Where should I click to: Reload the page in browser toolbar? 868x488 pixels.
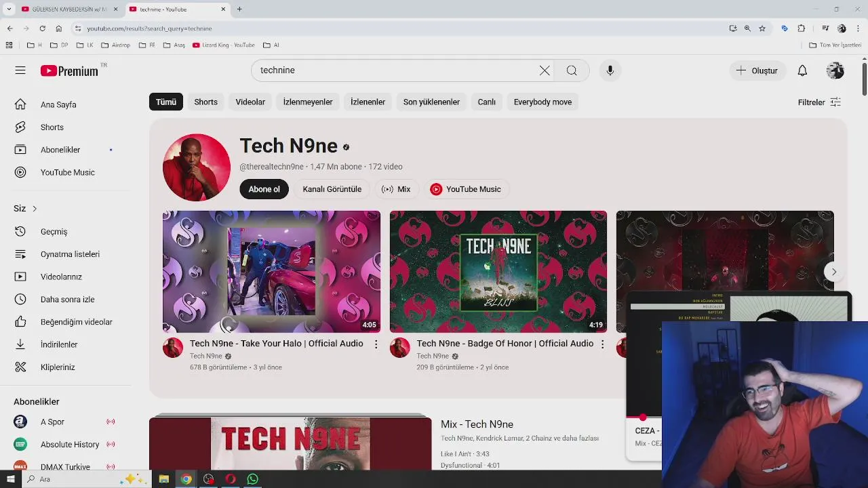click(42, 28)
